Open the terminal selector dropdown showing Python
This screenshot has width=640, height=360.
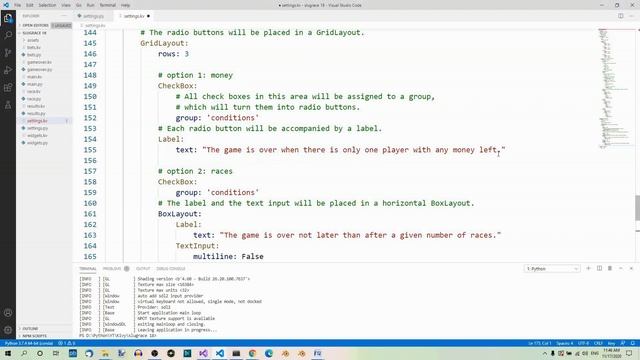(x=552, y=269)
